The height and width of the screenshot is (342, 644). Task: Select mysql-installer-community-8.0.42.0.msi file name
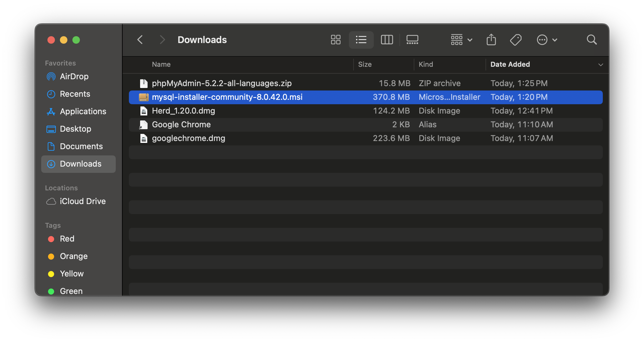[x=227, y=97]
